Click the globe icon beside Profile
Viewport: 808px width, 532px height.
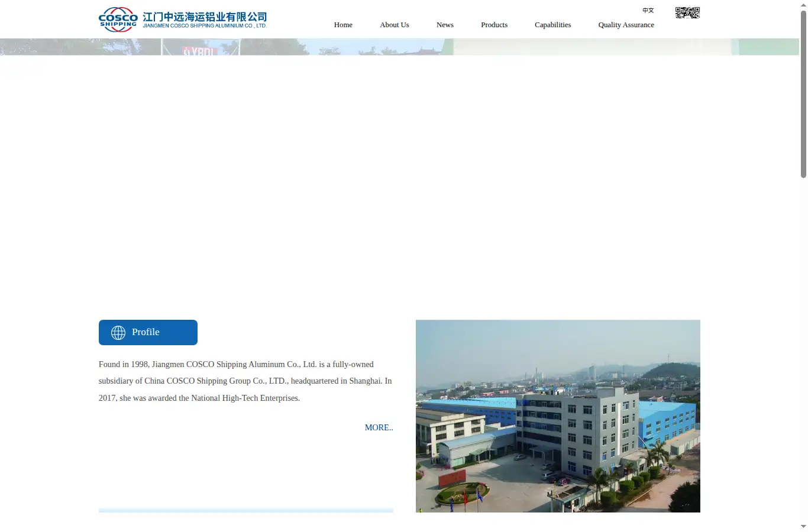[118, 333]
